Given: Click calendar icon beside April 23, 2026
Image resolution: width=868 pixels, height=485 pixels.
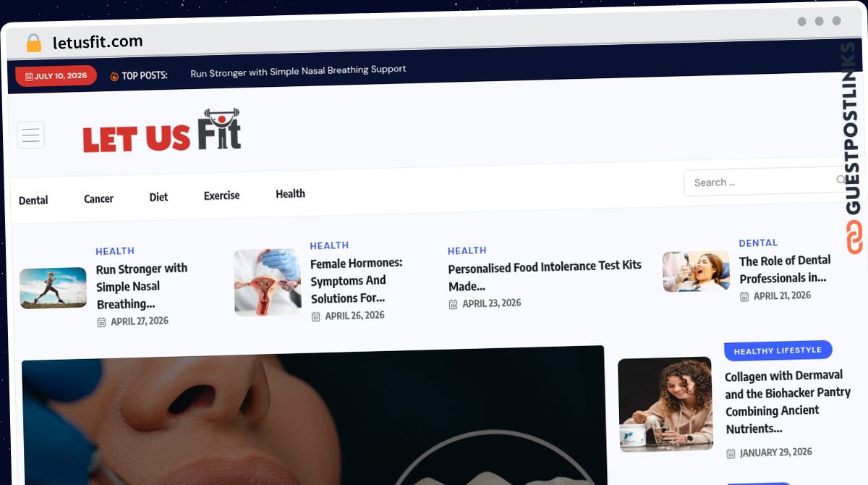Looking at the screenshot, I should (453, 304).
